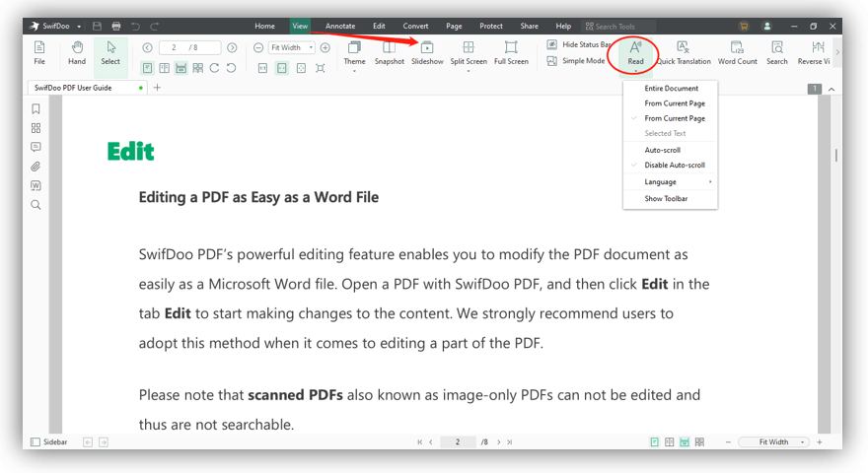Choose Auto-scroll in Read menu

click(671, 150)
